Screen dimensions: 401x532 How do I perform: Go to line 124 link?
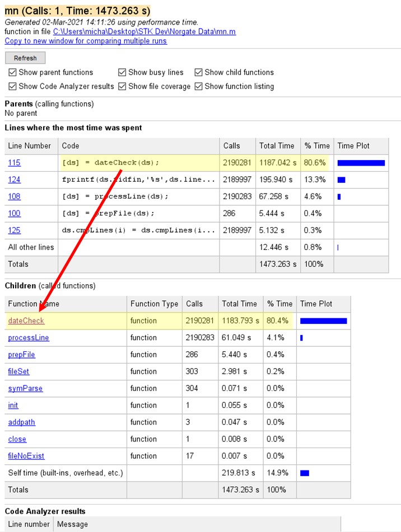[x=15, y=180]
